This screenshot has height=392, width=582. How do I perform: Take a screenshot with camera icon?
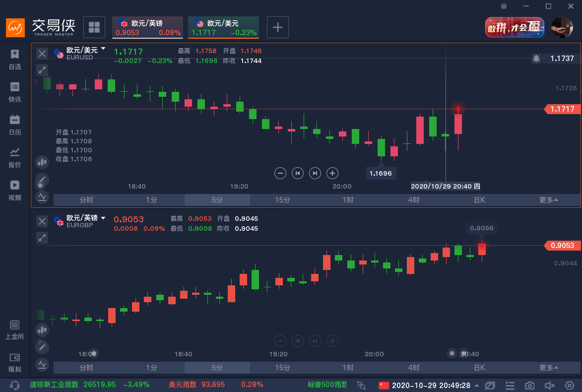coord(530,386)
